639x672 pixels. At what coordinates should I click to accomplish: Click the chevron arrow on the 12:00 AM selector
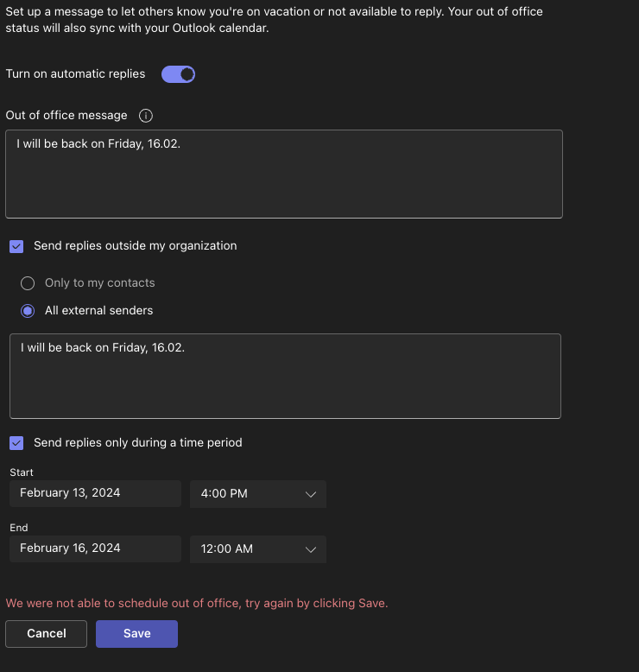click(311, 549)
